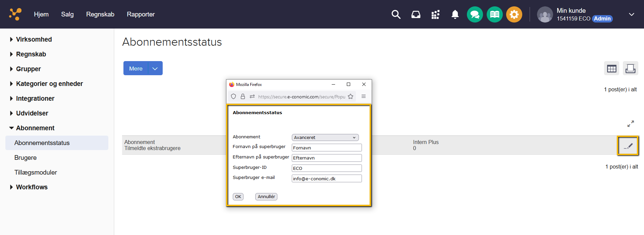Open the green chat bubbles icon

(475, 14)
